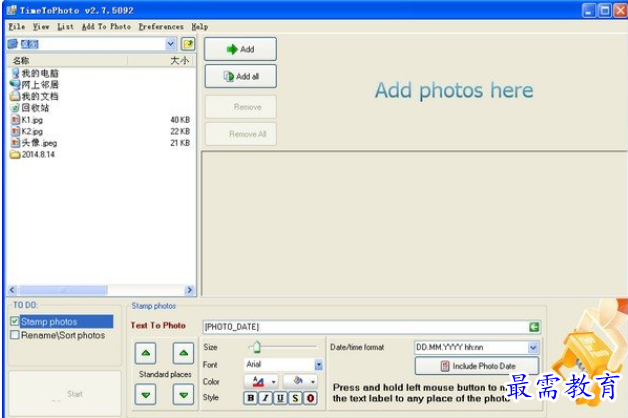The image size is (628, 418).
Task: Place text at bottom-right standard position
Action: [183, 395]
